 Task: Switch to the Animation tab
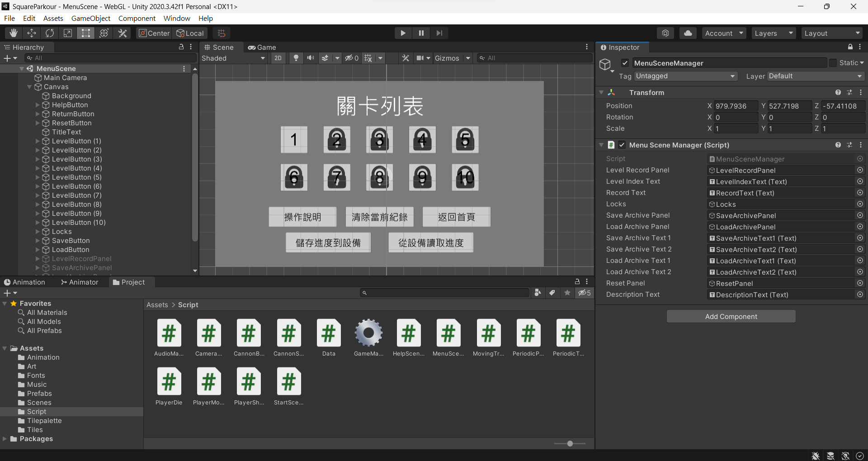pos(24,282)
